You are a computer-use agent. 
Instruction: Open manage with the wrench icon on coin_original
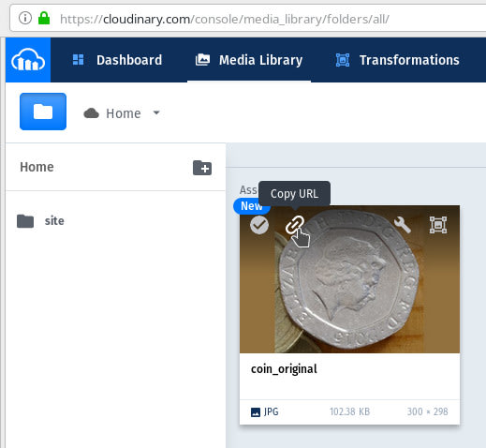pyautogui.click(x=403, y=225)
